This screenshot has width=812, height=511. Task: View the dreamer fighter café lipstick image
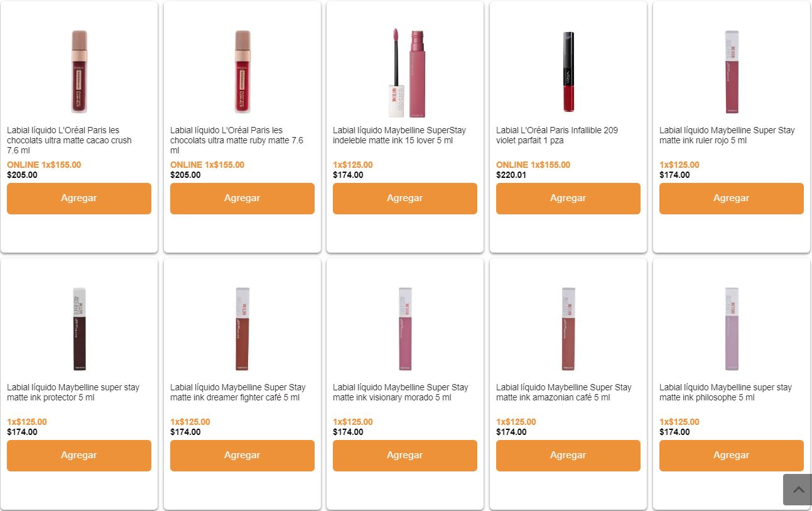pos(242,329)
